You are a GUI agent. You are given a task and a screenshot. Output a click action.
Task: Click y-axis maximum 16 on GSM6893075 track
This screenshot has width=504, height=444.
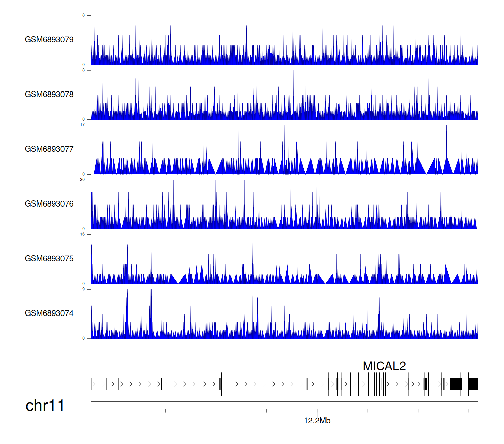point(82,234)
